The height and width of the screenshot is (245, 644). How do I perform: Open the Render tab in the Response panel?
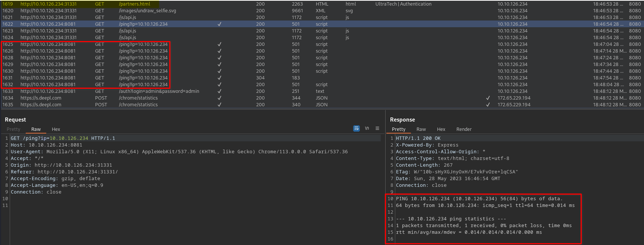(464, 129)
